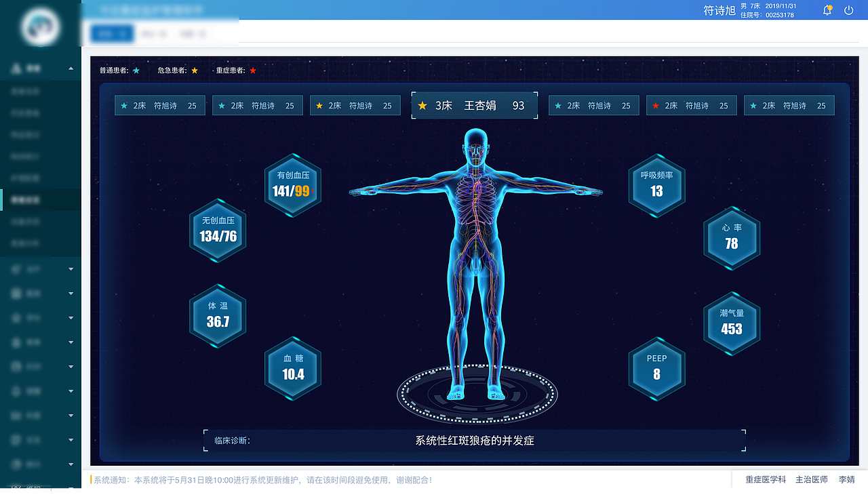
Task: Collapse the top sidebar menu section
Action: point(71,68)
